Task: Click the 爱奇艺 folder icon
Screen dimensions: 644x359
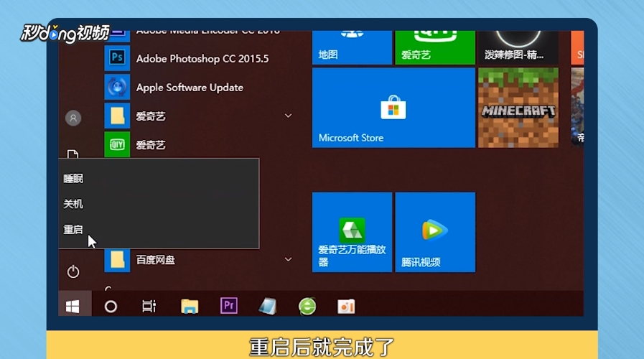Action: click(x=117, y=116)
